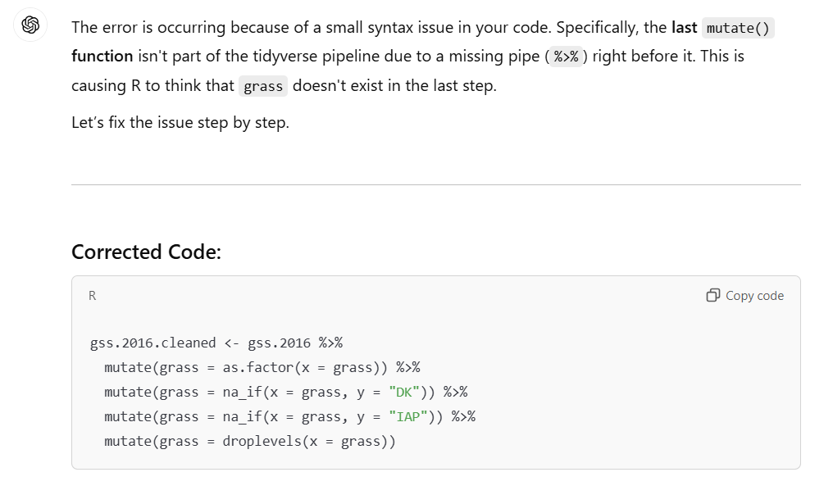824x504 pixels.
Task: Click the inline grass code chip
Action: pos(263,86)
